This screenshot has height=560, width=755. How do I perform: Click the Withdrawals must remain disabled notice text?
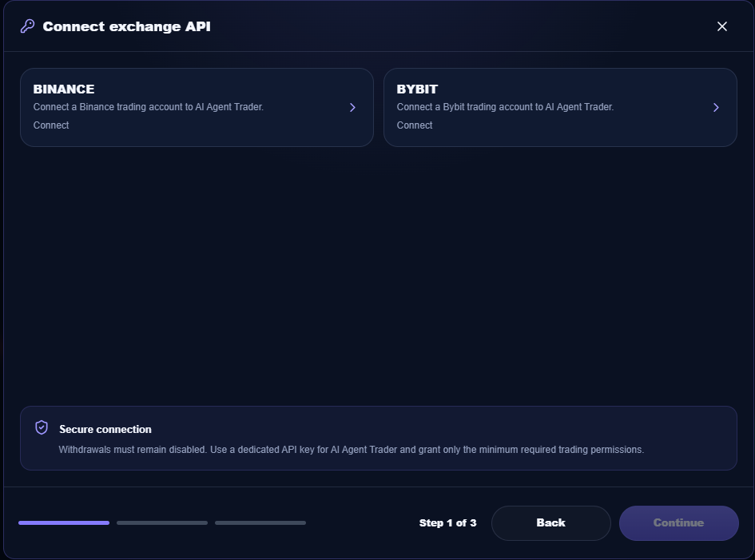click(x=351, y=450)
